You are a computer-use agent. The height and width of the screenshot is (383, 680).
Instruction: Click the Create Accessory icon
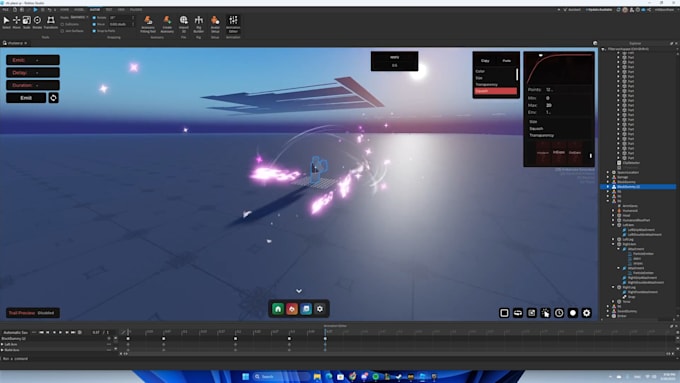167,24
